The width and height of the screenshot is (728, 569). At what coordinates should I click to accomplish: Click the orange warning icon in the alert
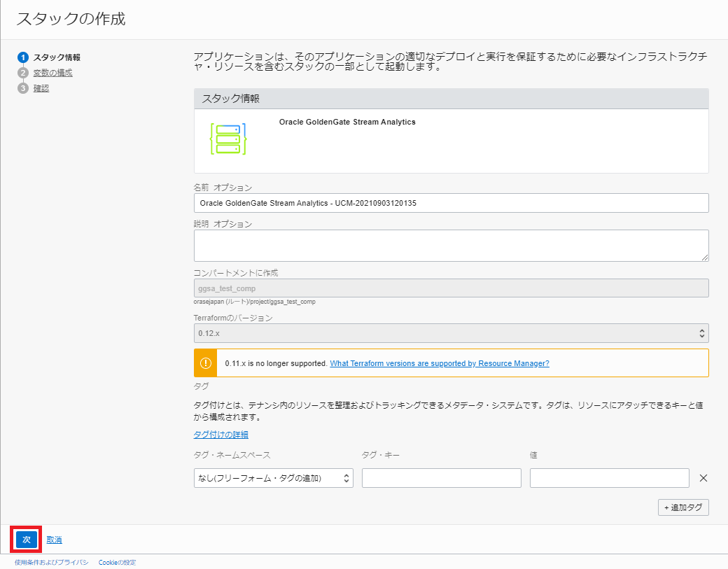(206, 363)
